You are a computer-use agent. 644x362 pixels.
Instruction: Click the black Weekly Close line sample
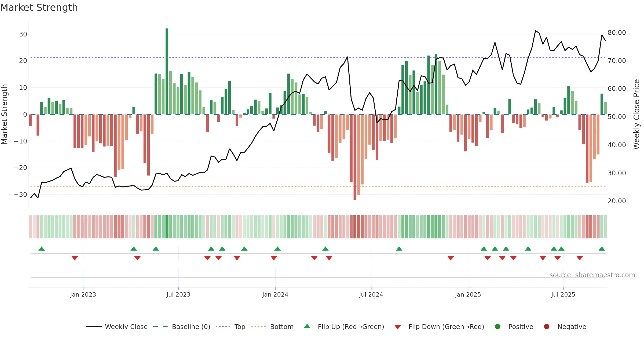(x=94, y=327)
